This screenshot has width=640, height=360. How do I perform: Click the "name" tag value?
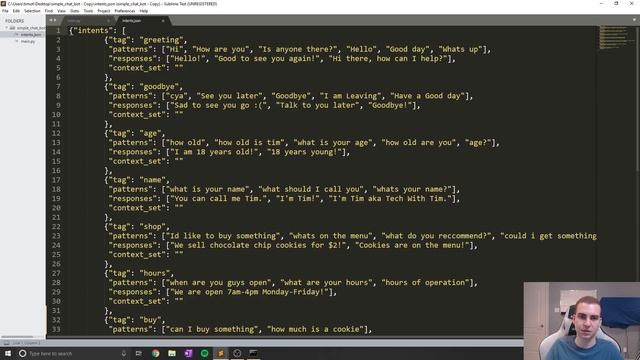click(153, 180)
